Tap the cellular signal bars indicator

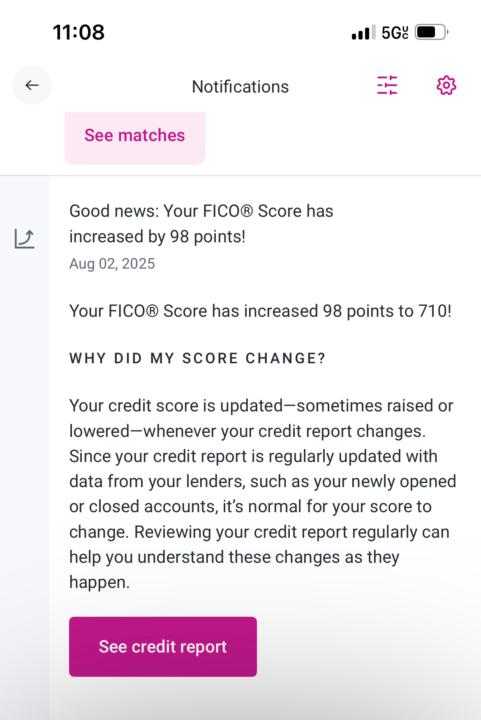pyautogui.click(x=363, y=33)
